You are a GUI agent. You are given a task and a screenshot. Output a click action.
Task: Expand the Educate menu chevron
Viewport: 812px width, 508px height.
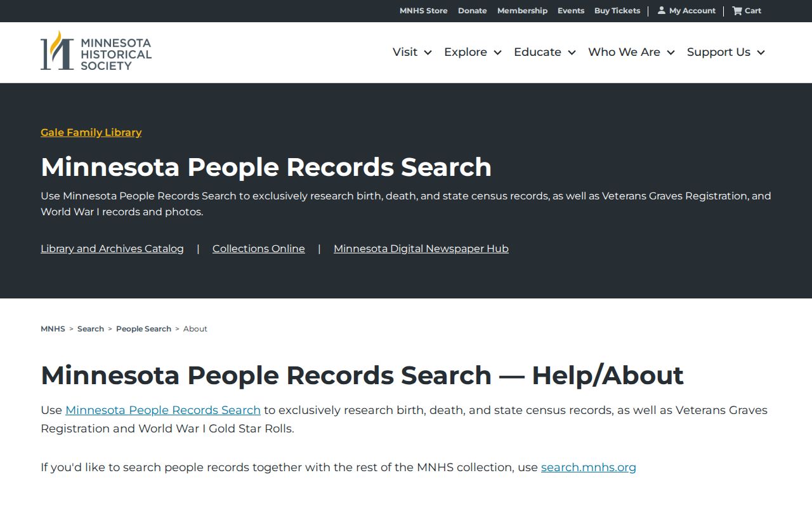pos(572,53)
